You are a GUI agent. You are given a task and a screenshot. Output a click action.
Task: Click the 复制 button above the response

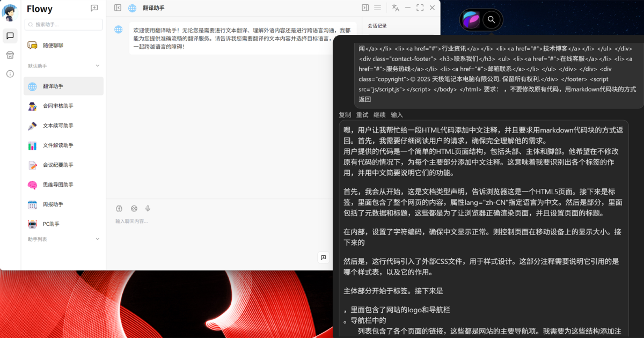(345, 115)
